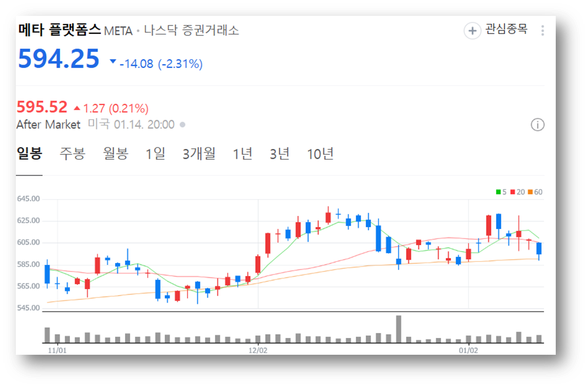This screenshot has width=588, height=387.
Task: Open the three-dot more options menu
Action: [542, 30]
